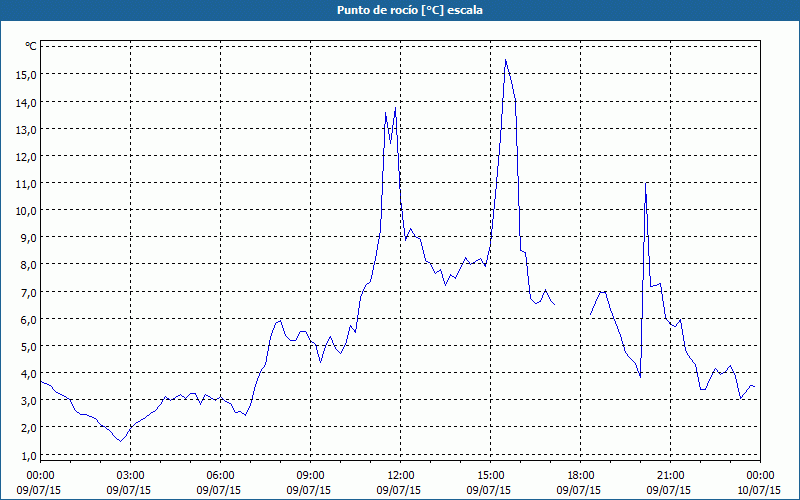Click the 9,0 y-axis label
The height and width of the screenshot is (500, 800).
[28, 237]
